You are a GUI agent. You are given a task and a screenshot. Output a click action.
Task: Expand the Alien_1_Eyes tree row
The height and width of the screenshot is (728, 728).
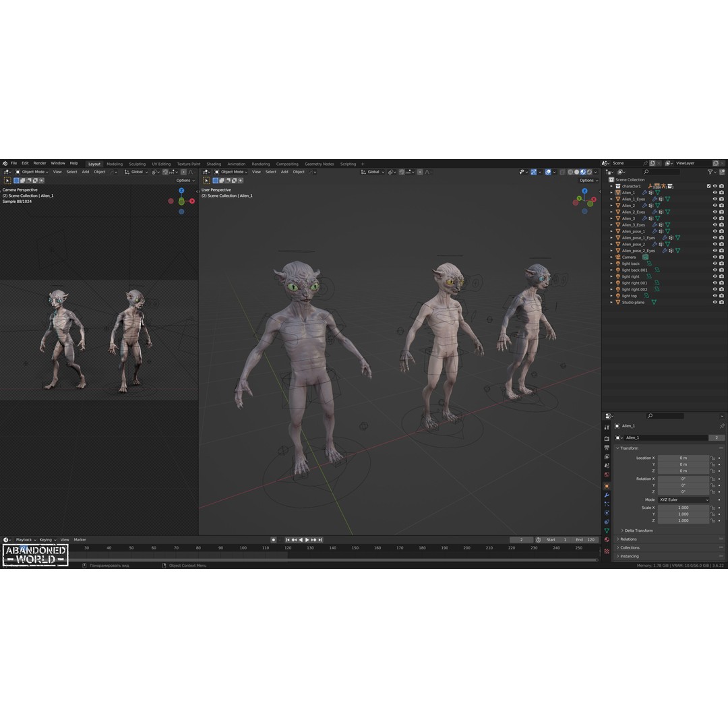pyautogui.click(x=611, y=199)
